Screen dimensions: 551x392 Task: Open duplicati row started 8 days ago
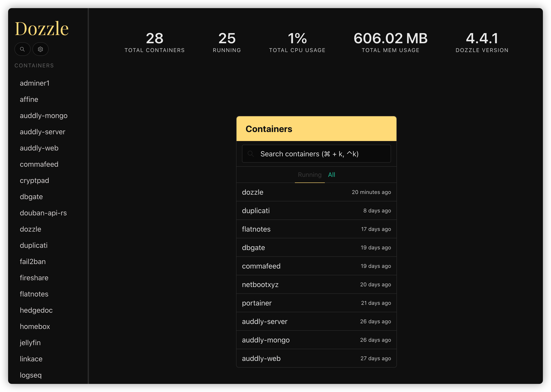tap(316, 210)
